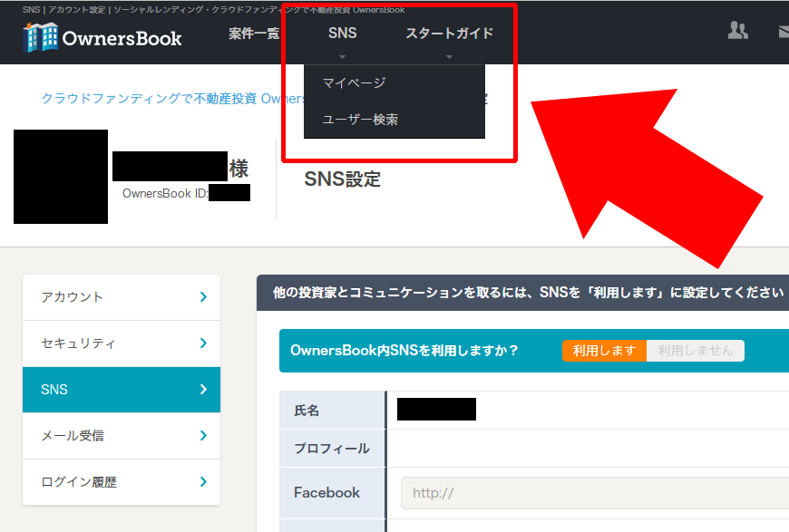Open the スタートガイド menu
Image resolution: width=789 pixels, height=532 pixels.
pos(449,34)
